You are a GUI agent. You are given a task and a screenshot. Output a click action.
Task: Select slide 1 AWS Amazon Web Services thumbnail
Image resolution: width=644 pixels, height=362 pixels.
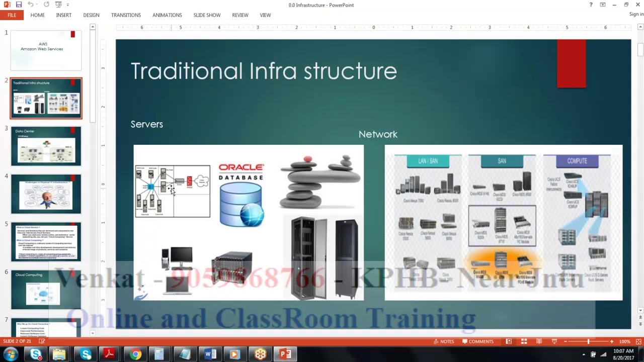coord(46,50)
